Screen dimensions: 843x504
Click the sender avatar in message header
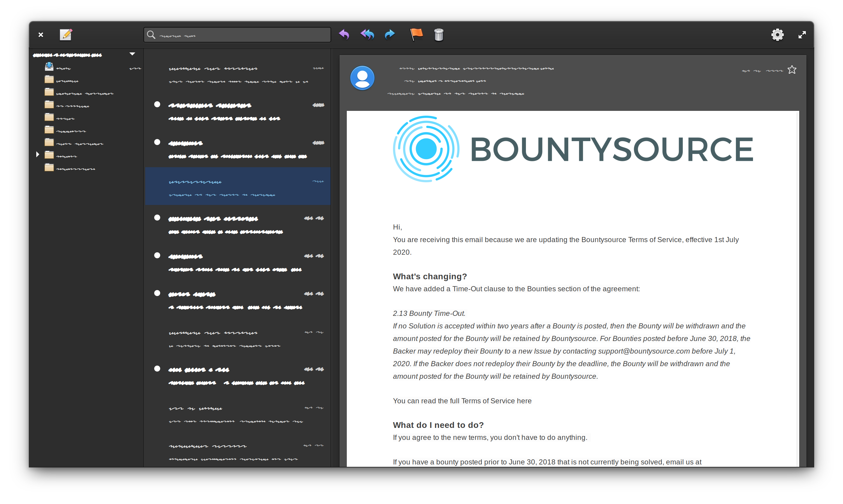pyautogui.click(x=362, y=78)
